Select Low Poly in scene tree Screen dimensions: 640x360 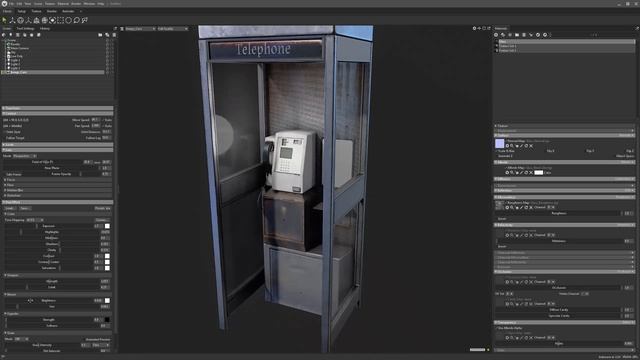[x=17, y=56]
